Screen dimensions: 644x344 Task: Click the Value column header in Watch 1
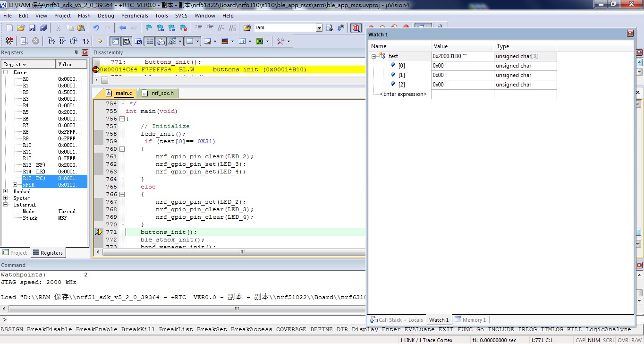click(x=463, y=46)
